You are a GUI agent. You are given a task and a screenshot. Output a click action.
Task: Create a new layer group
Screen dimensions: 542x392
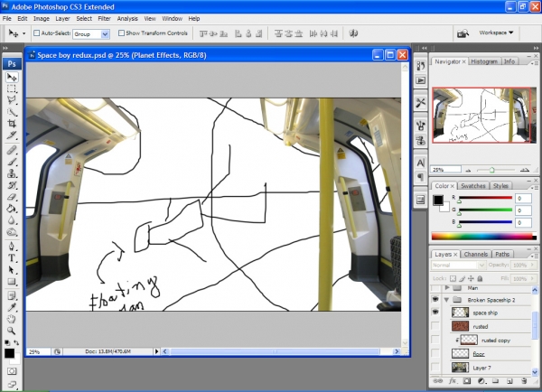click(x=495, y=381)
